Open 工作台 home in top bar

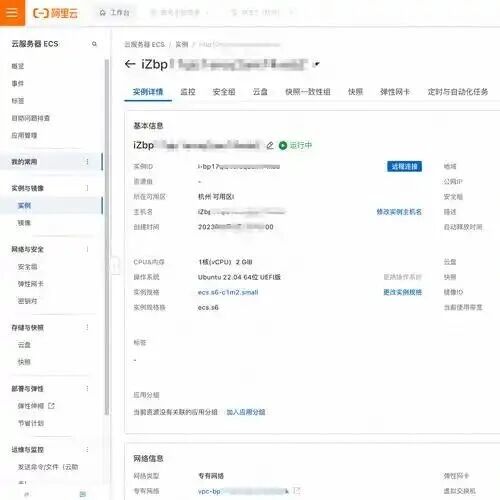(x=114, y=13)
